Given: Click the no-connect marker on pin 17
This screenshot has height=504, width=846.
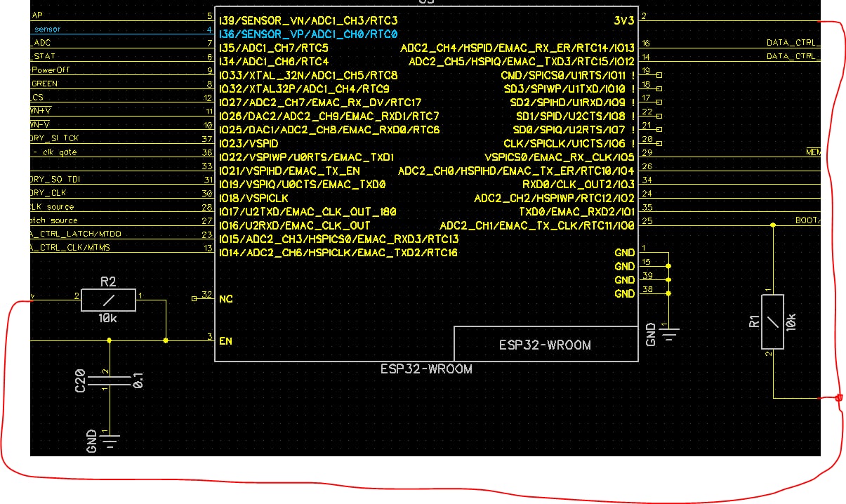Looking at the screenshot, I should pyautogui.click(x=659, y=102).
